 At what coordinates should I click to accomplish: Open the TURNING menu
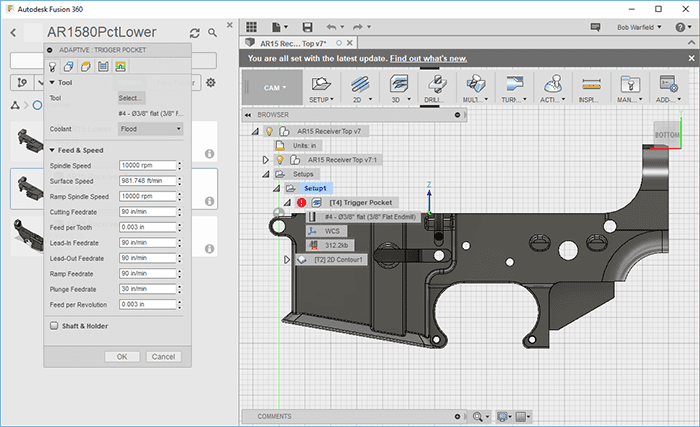(514, 89)
